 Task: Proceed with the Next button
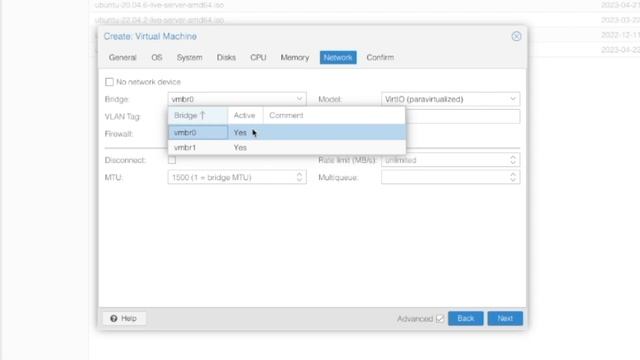pos(505,318)
